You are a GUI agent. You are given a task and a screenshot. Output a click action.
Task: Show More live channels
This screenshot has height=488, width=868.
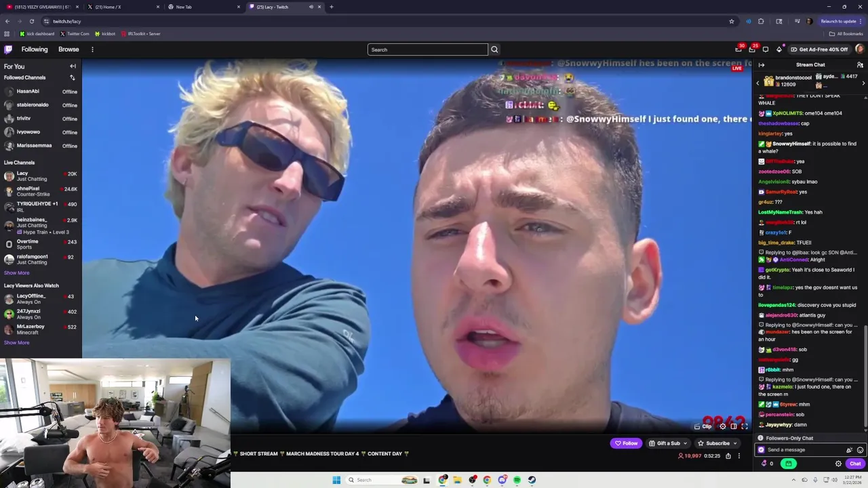tap(16, 273)
